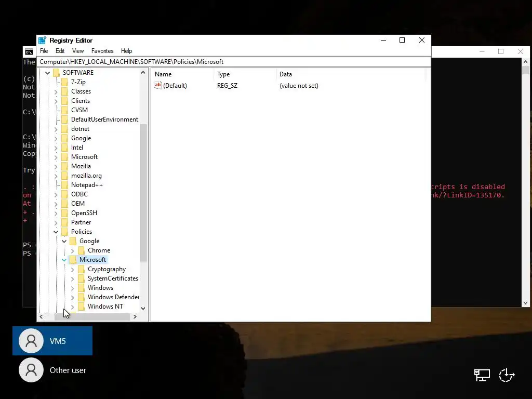532x399 pixels.
Task: Expand the Microsoft key under SOFTWARE
Action: [56, 157]
